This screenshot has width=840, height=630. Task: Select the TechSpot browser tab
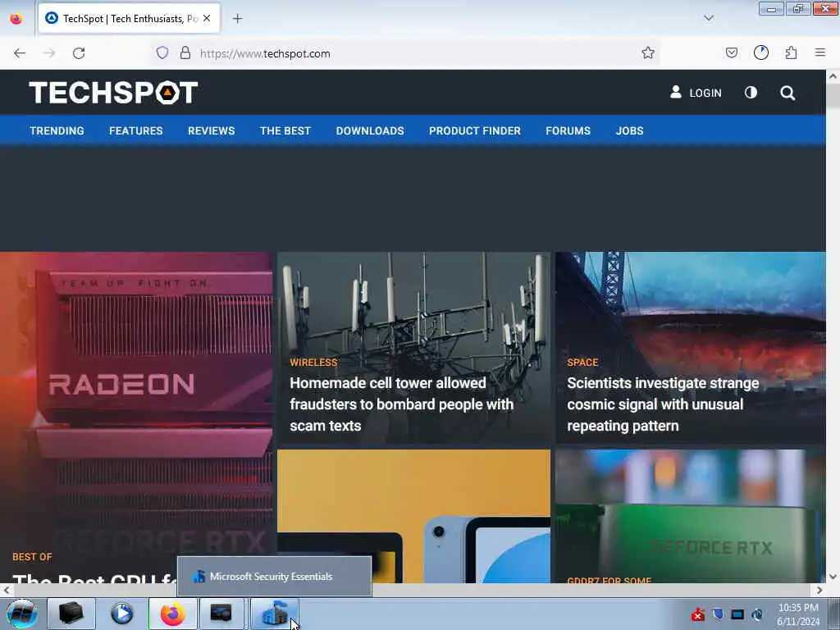[x=129, y=19]
